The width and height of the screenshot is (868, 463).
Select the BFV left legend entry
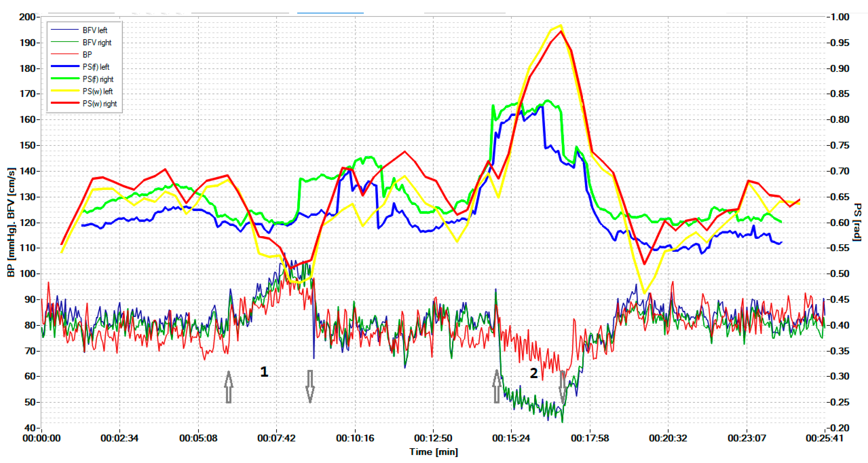pyautogui.click(x=95, y=30)
